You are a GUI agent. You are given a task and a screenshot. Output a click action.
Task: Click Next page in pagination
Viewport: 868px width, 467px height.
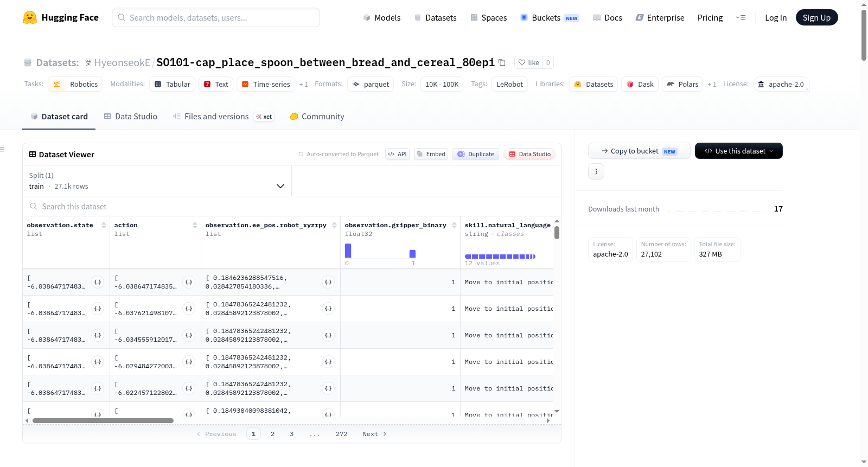pyautogui.click(x=374, y=434)
